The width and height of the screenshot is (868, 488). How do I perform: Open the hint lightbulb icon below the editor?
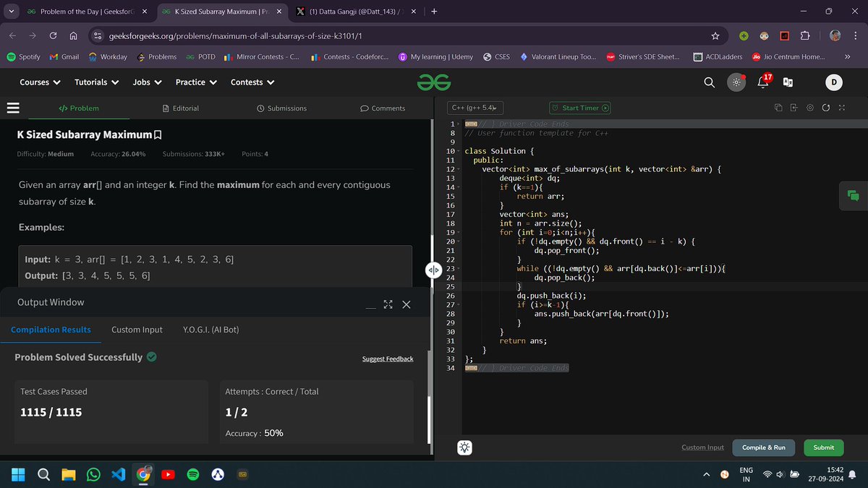tap(464, 448)
